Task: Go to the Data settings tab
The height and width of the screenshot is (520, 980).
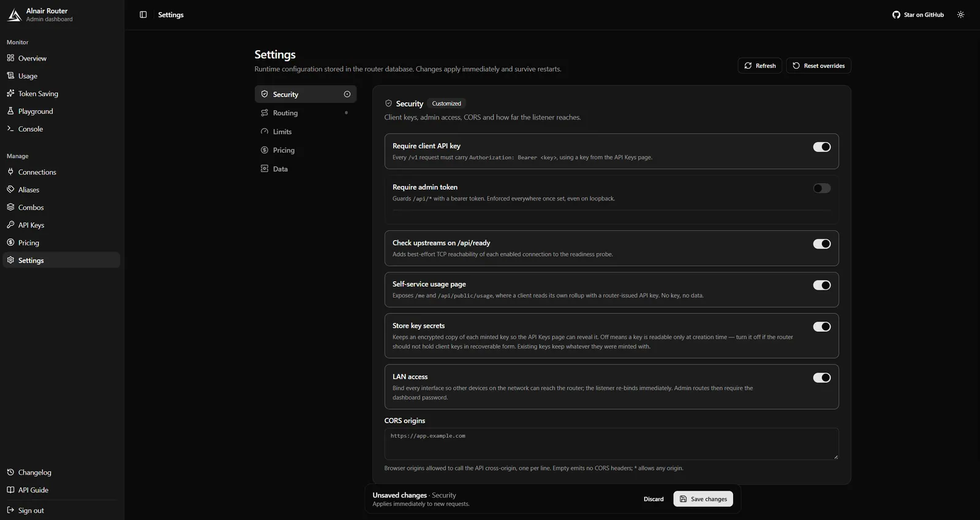Action: coord(306,169)
